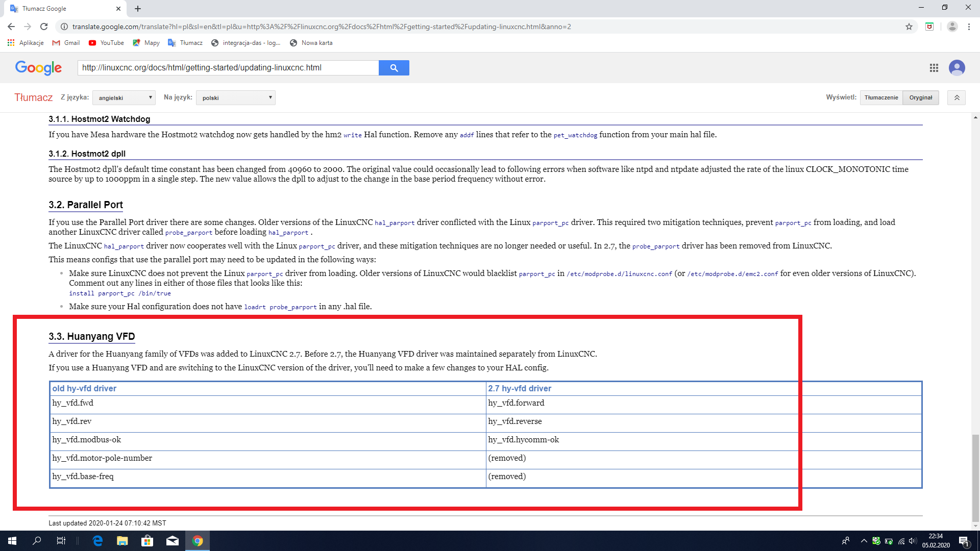This screenshot has height=551, width=980.
Task: Click the Chrome taskbar icon
Action: pos(198,541)
